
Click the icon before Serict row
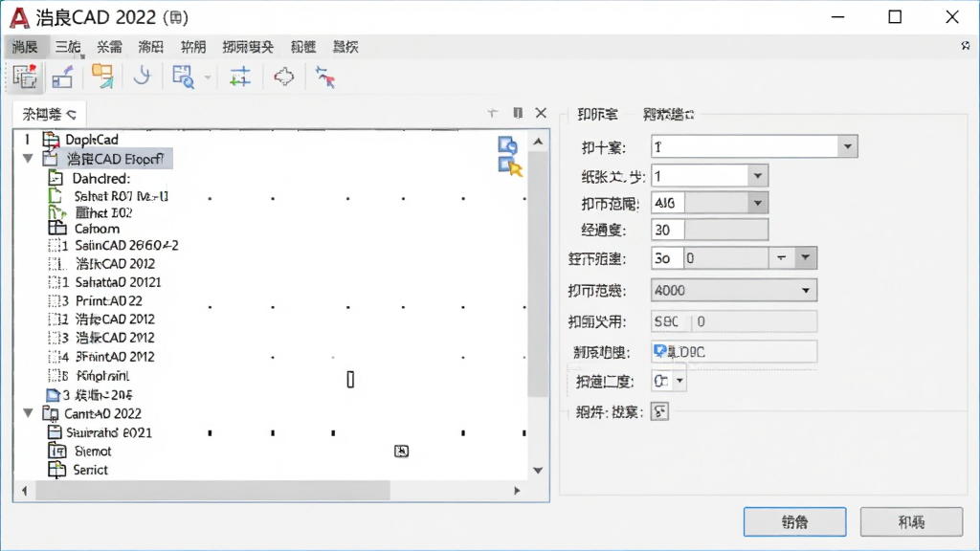point(56,469)
